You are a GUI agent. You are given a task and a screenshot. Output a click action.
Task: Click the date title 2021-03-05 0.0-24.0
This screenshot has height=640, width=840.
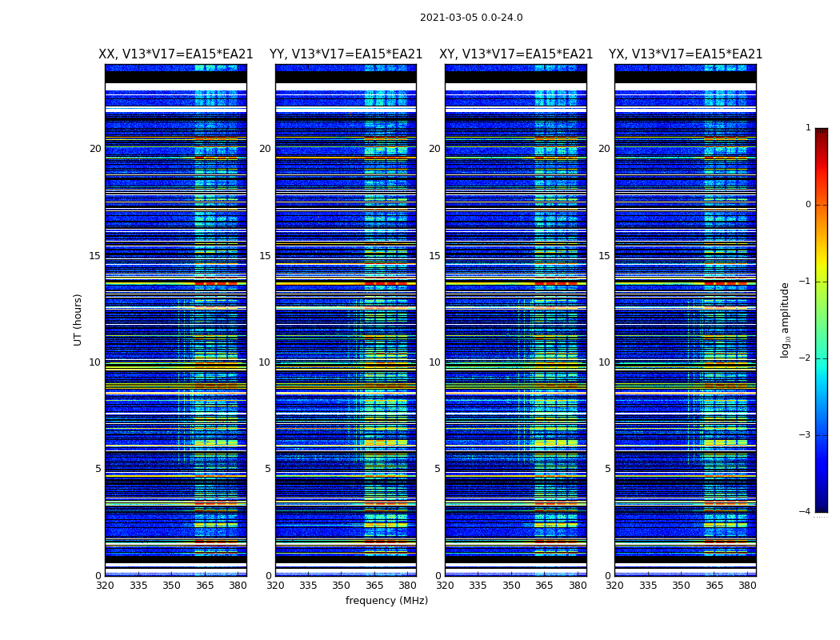tap(470, 18)
